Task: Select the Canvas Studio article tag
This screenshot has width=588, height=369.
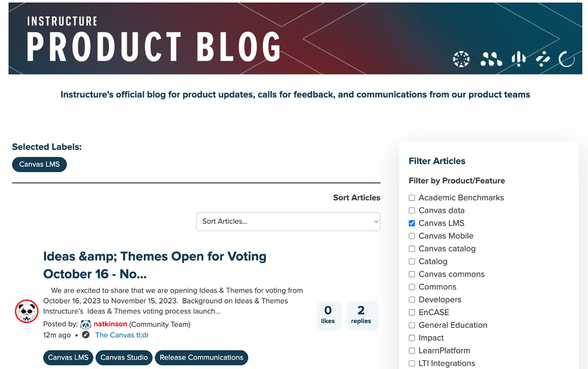Action: (x=124, y=357)
